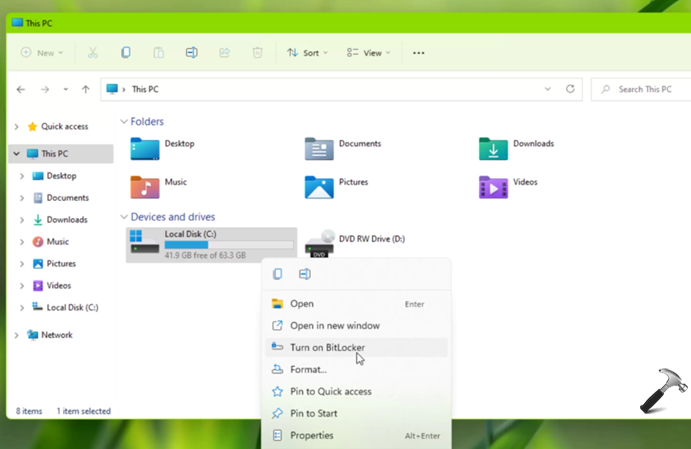Expand the Documents node in the sidebar
691x449 pixels.
tap(22, 198)
